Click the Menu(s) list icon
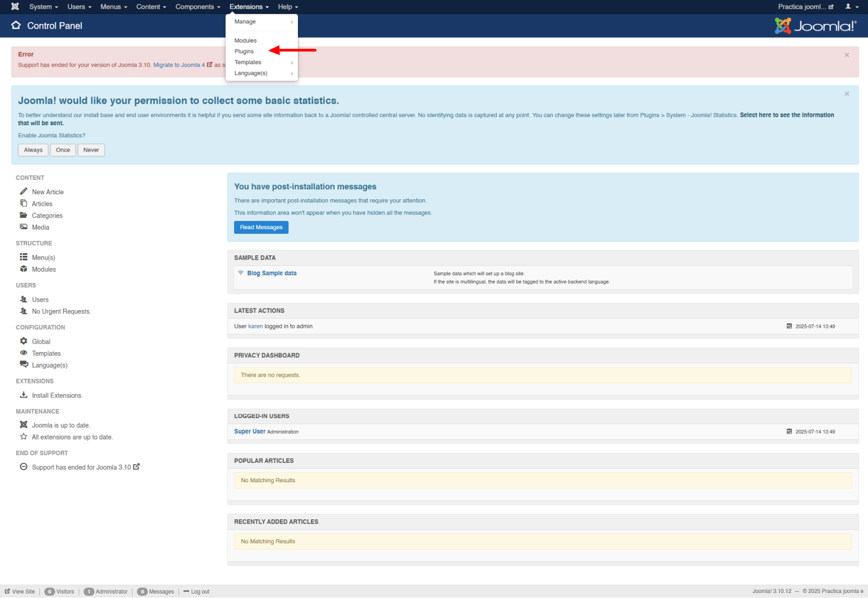 click(x=24, y=257)
